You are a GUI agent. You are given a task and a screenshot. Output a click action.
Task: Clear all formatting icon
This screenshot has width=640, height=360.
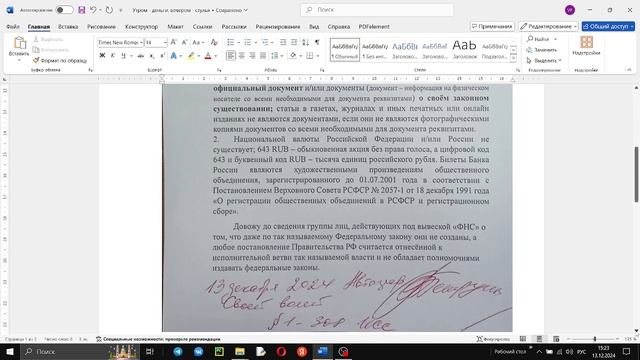(214, 42)
